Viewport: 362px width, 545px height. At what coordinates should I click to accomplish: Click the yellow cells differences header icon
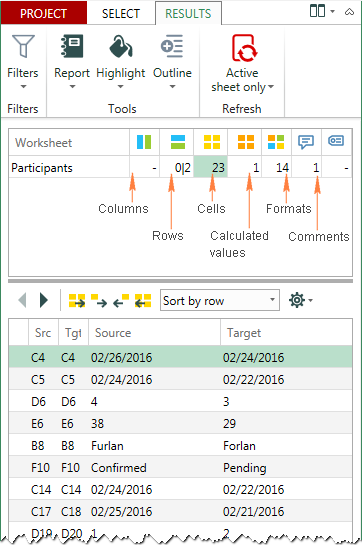[212, 142]
